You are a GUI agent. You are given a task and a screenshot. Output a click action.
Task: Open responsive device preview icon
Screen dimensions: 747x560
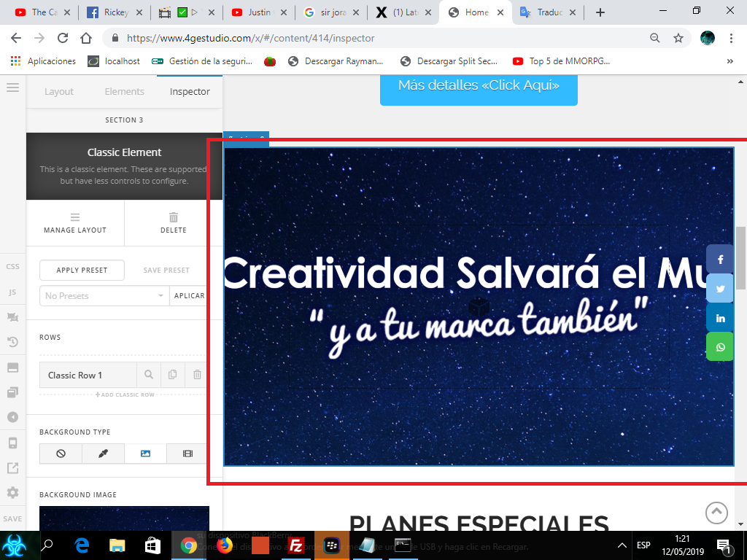point(13,443)
